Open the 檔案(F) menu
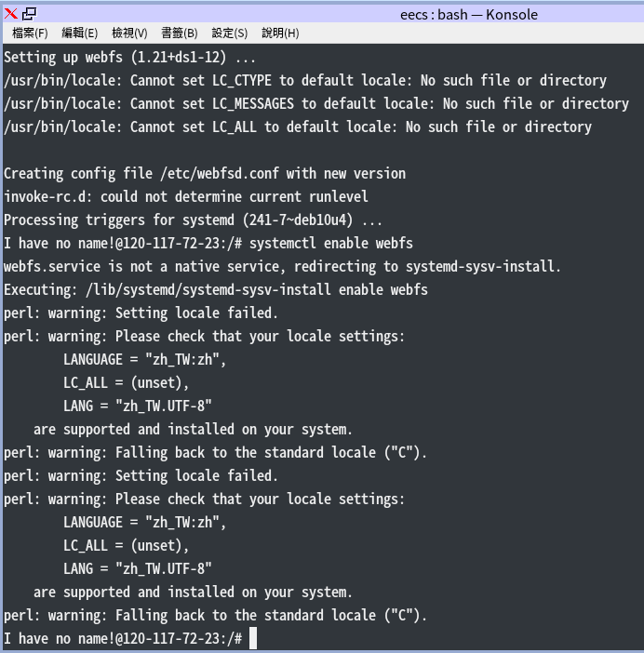Screen dimensions: 644x653 30,33
